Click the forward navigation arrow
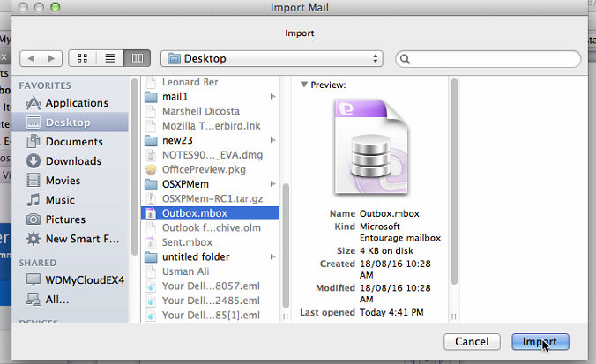This screenshot has width=596, height=364. tap(51, 58)
